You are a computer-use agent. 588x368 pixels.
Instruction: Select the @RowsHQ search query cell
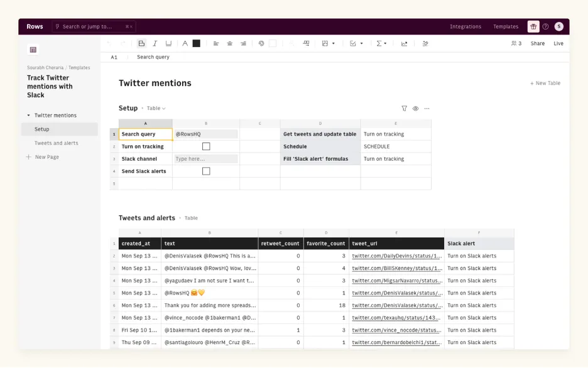[206, 134]
